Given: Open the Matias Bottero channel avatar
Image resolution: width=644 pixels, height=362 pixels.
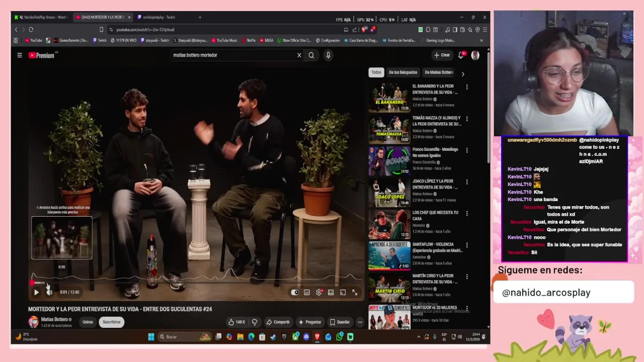Looking at the screenshot, I should (x=33, y=322).
